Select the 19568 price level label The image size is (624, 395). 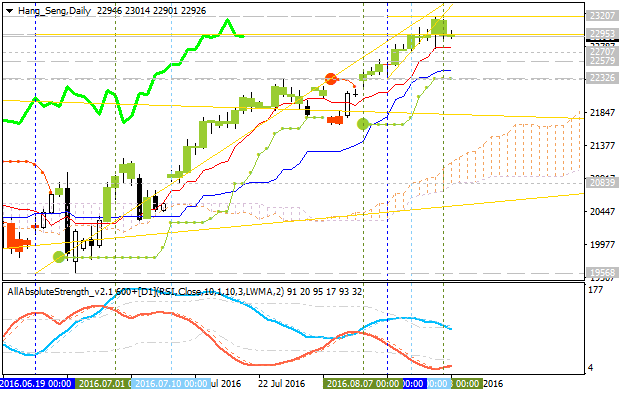point(602,273)
